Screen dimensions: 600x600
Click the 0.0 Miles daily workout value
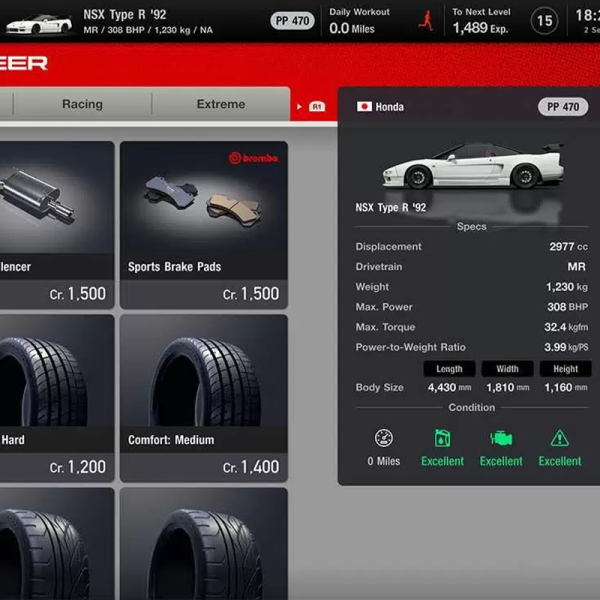(352, 29)
